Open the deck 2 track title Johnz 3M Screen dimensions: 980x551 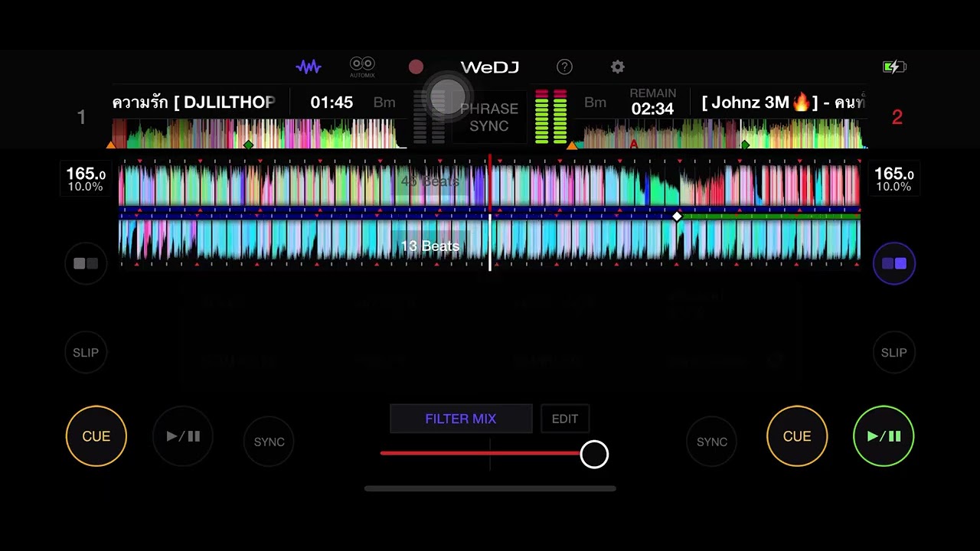[x=782, y=103]
